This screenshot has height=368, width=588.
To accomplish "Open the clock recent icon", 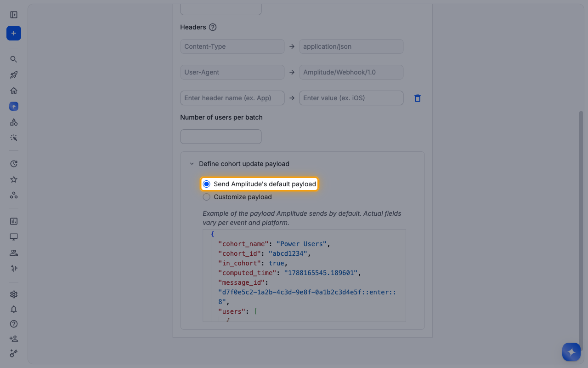I will [14, 164].
